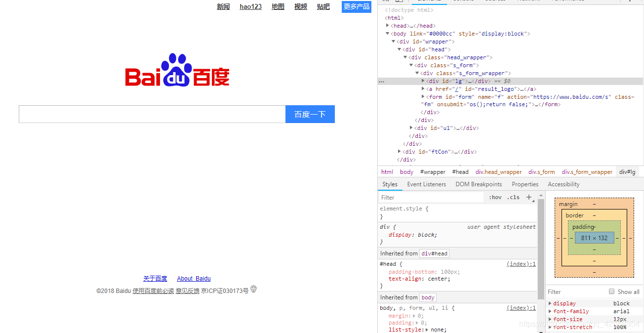Open the DOM Breakpoints tab
The image size is (644, 333).
tap(479, 184)
